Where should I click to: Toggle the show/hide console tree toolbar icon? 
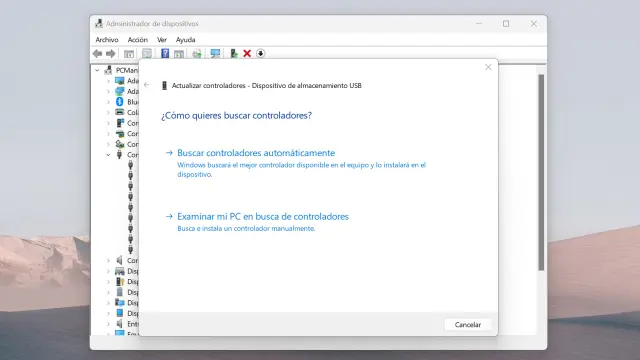129,53
